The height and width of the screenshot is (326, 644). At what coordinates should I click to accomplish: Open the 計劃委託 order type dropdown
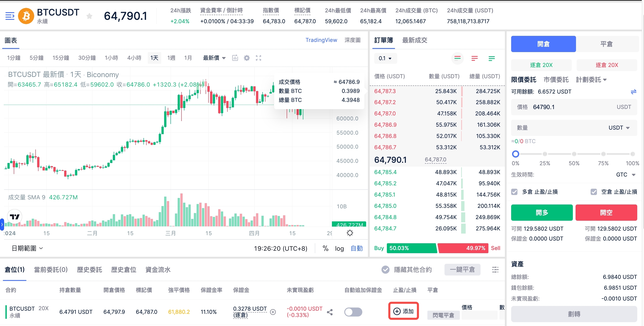(x=591, y=80)
